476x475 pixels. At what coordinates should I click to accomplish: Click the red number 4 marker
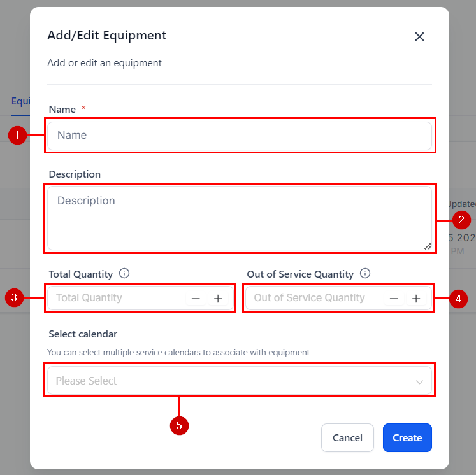[458, 298]
